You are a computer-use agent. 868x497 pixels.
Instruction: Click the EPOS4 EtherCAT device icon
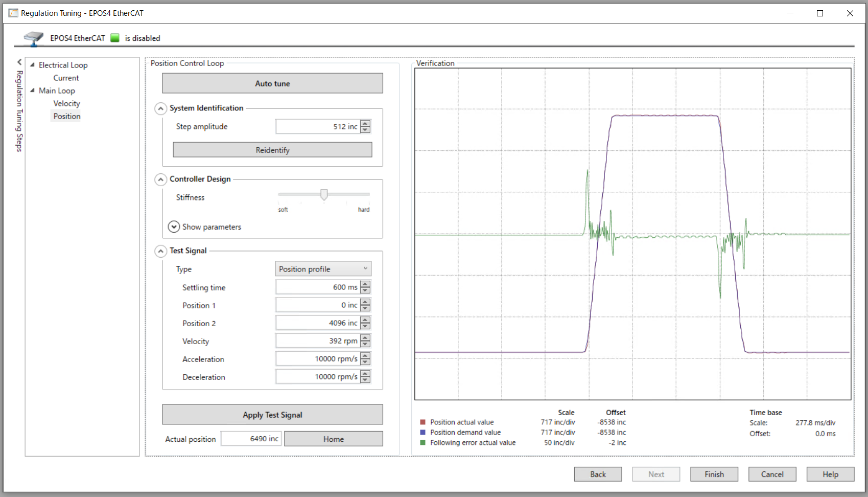coord(34,38)
